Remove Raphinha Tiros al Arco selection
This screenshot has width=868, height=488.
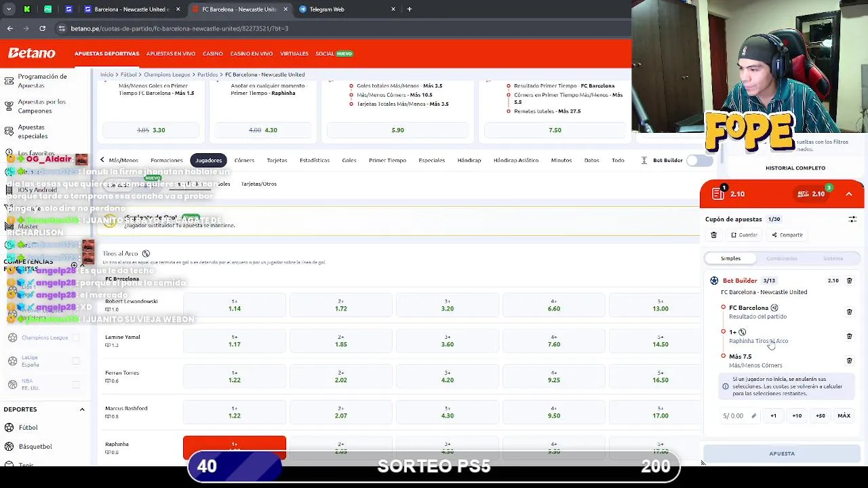click(x=849, y=336)
